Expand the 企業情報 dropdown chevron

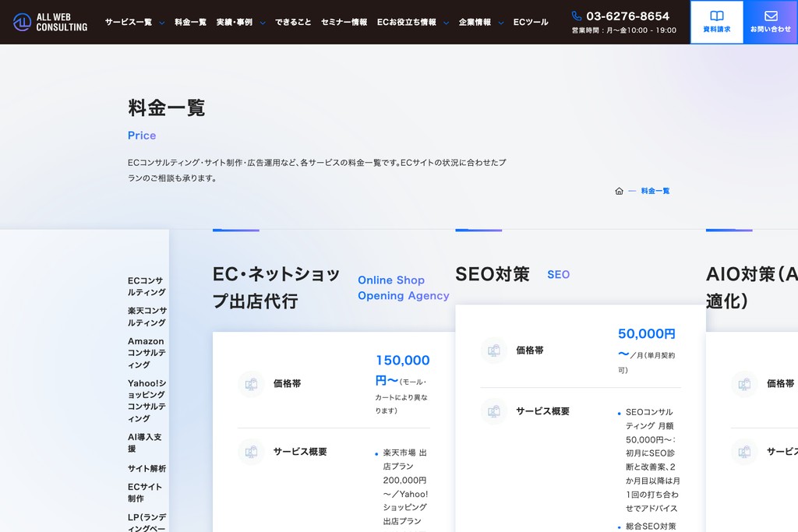tap(501, 23)
